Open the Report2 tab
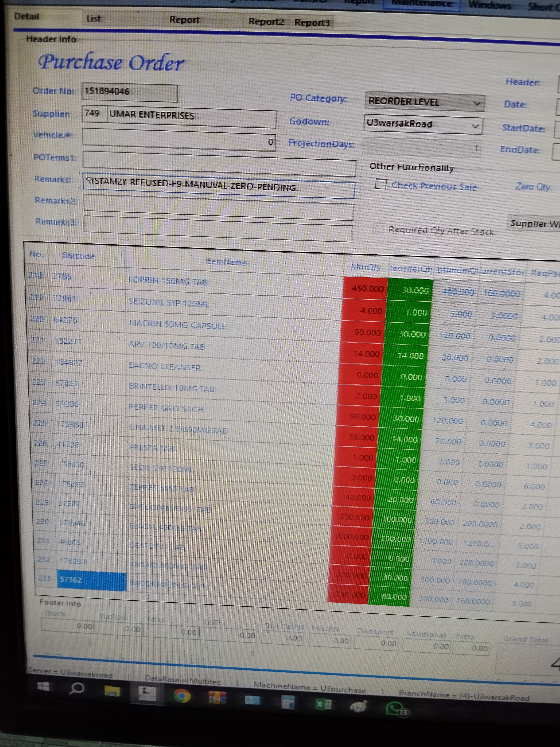Viewport: 560px width, 747px height. pos(266,22)
